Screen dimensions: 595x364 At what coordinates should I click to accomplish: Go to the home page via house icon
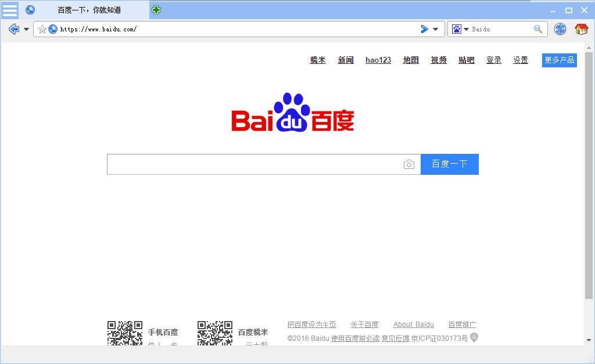[x=581, y=29]
